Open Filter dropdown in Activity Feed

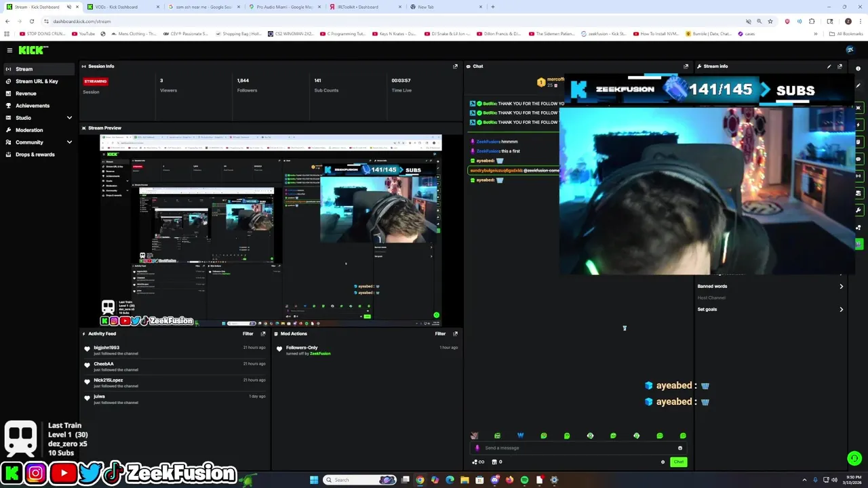coord(248,333)
